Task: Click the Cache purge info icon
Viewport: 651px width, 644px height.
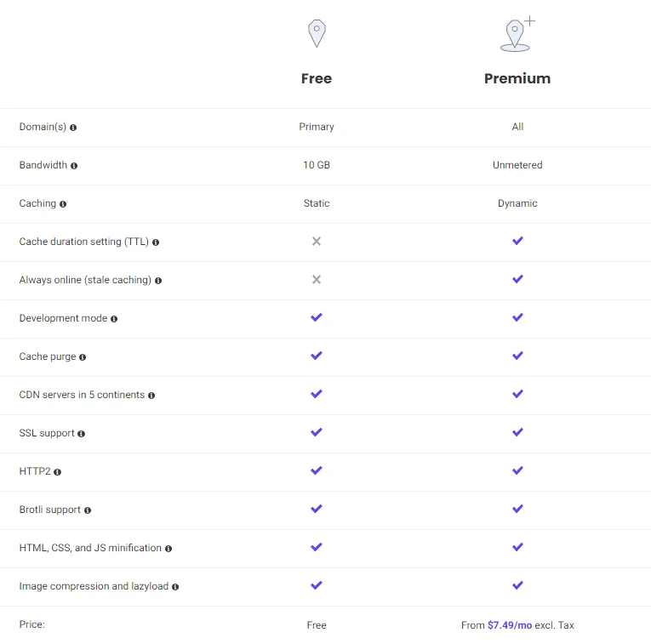Action: pos(83,357)
